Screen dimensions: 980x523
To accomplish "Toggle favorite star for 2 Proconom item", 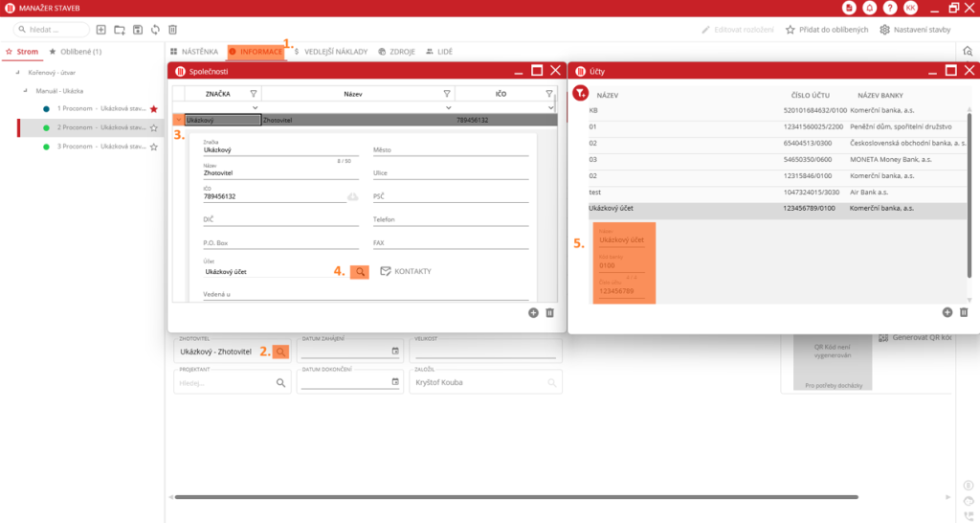I will pos(153,127).
